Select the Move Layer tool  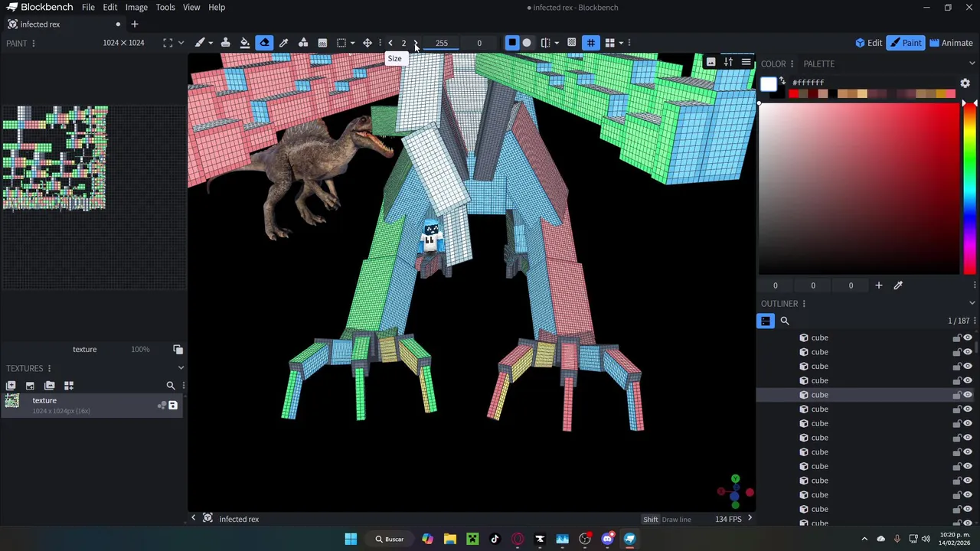coord(367,43)
